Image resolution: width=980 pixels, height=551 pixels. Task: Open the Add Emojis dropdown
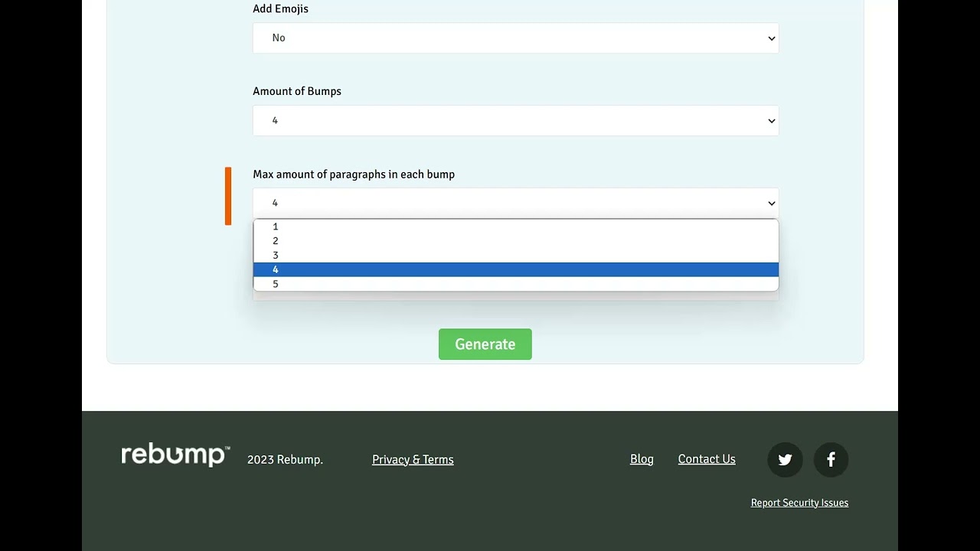tap(516, 38)
